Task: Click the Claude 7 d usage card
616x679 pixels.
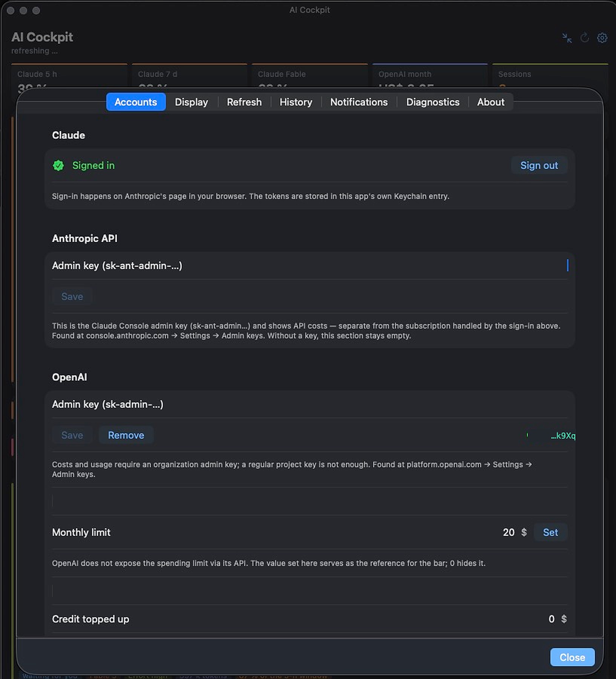Action: tap(190, 76)
